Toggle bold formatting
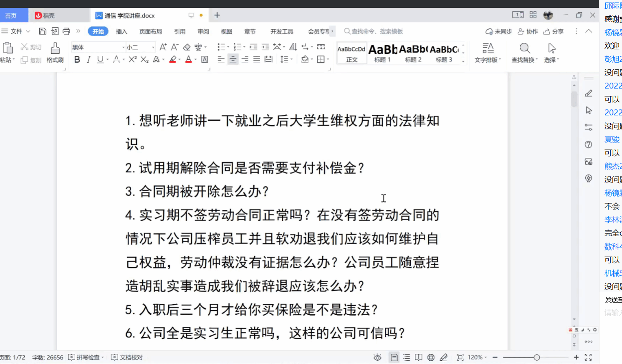 77,60
